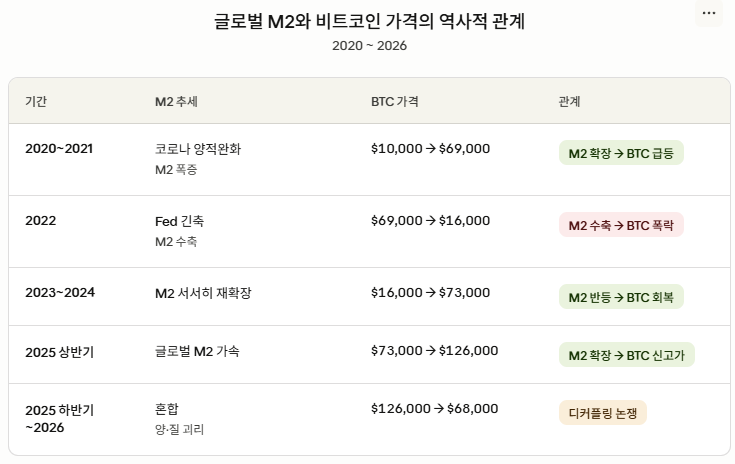Click the 2025 상반기 period cell

[x=60, y=352]
